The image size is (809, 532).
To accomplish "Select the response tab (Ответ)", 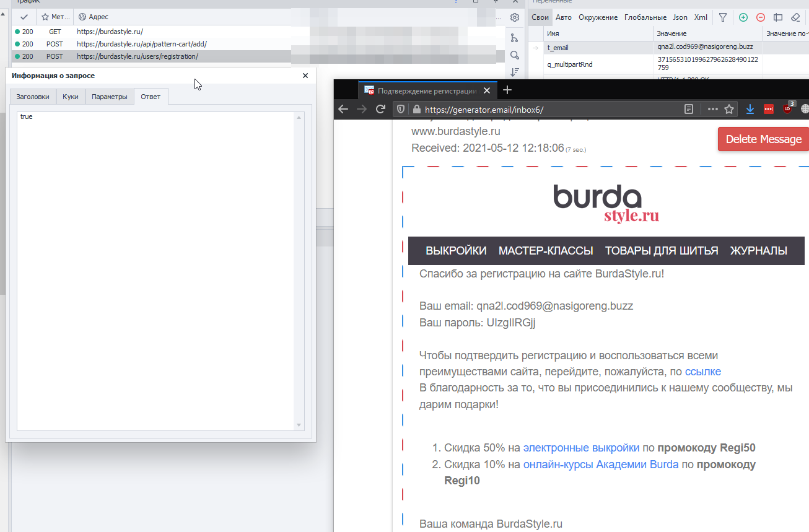I will [x=151, y=97].
